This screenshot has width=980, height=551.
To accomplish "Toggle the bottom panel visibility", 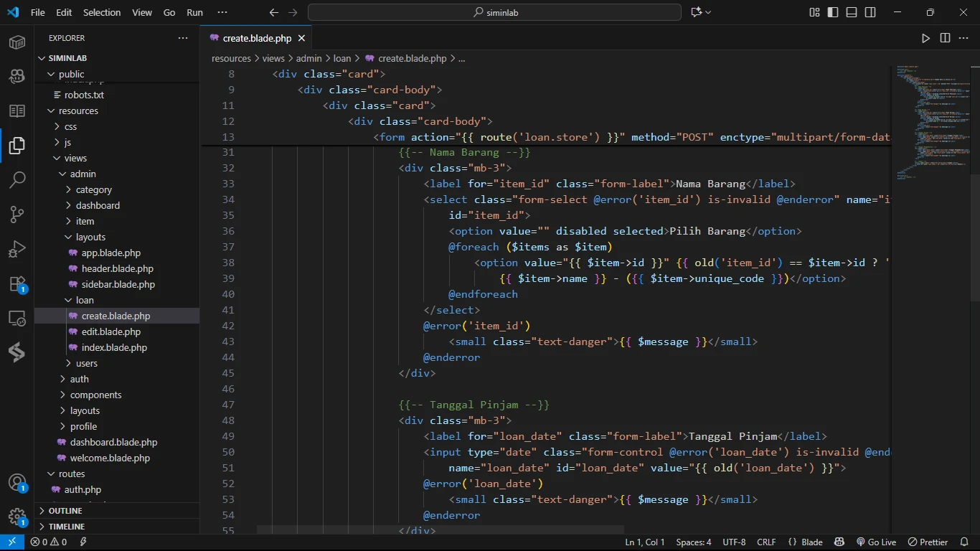I will click(x=852, y=12).
